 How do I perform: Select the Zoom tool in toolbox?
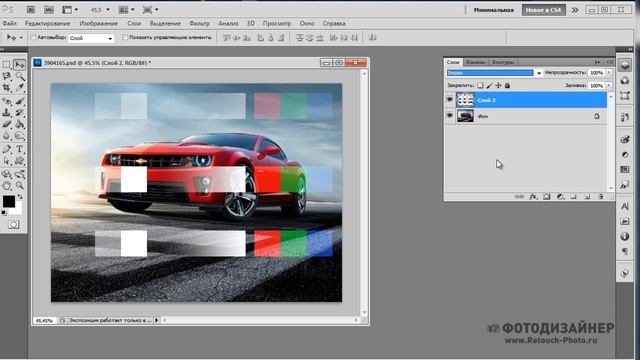(x=19, y=186)
